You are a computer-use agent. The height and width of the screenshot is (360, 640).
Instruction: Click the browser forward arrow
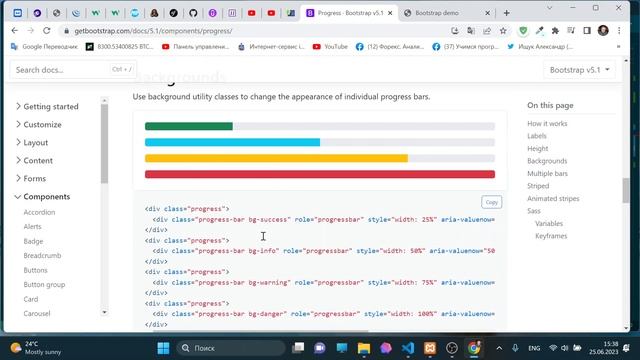[31, 31]
